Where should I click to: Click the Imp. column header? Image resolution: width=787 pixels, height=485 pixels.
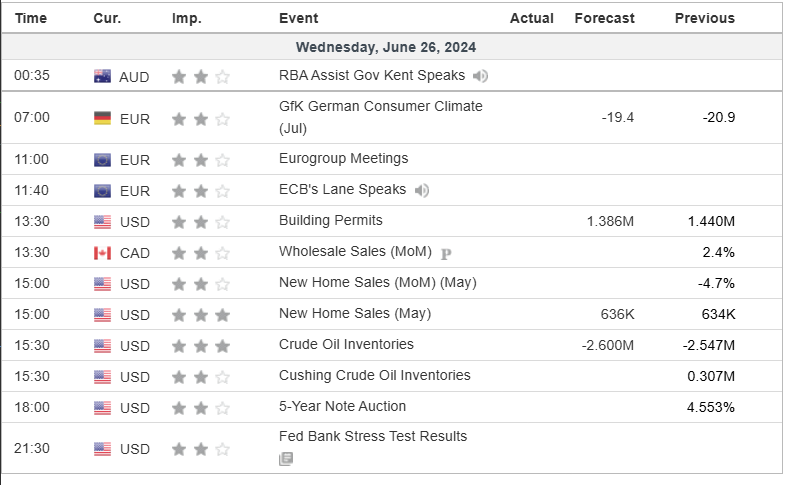click(x=186, y=18)
